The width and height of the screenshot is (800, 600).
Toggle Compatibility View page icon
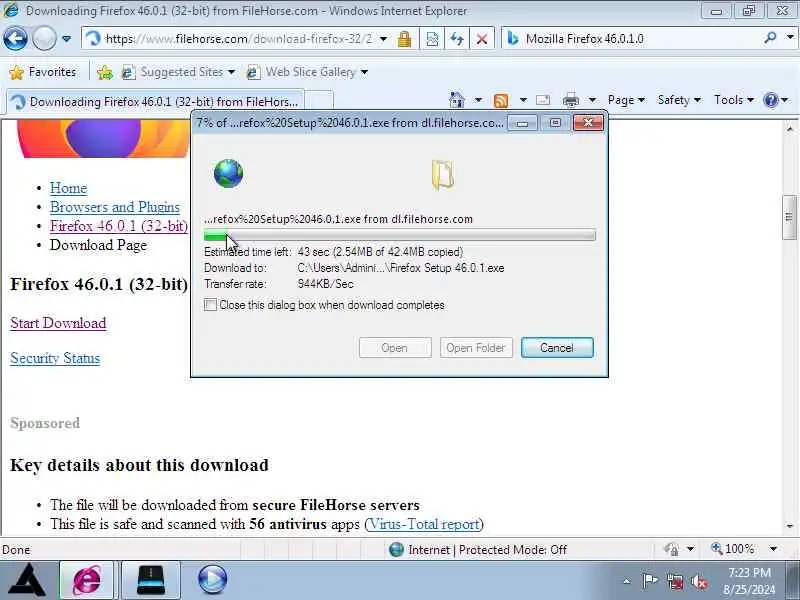[432, 39]
